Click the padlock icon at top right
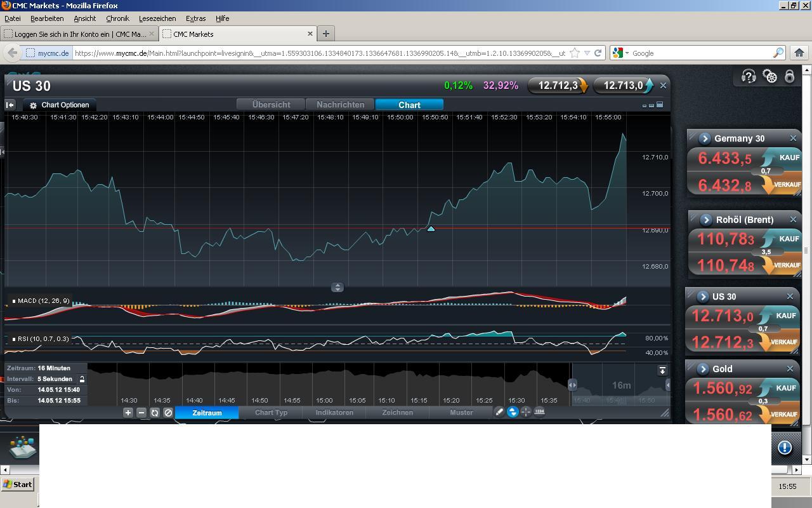Image resolution: width=812 pixels, height=508 pixels. point(789,77)
